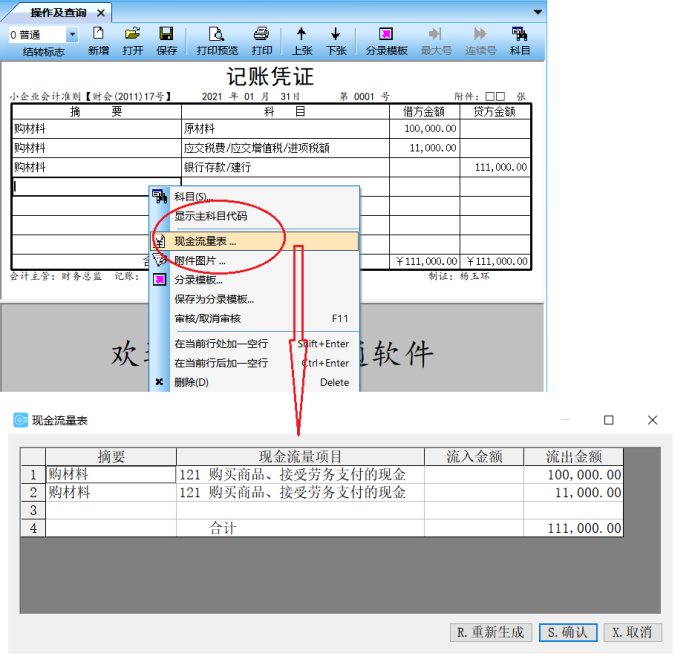Image resolution: width=692 pixels, height=656 pixels.
Task: Click the 打开 (Open) folder icon
Action: [x=132, y=40]
